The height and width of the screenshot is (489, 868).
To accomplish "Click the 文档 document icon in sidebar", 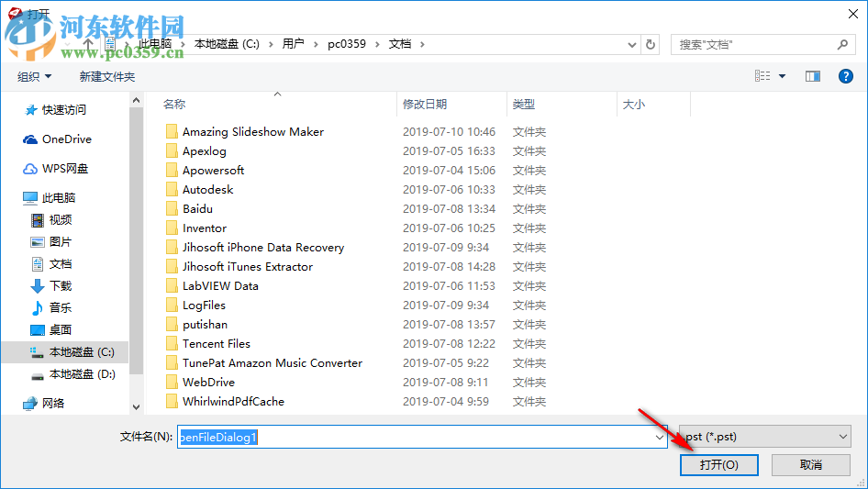I will 38,264.
